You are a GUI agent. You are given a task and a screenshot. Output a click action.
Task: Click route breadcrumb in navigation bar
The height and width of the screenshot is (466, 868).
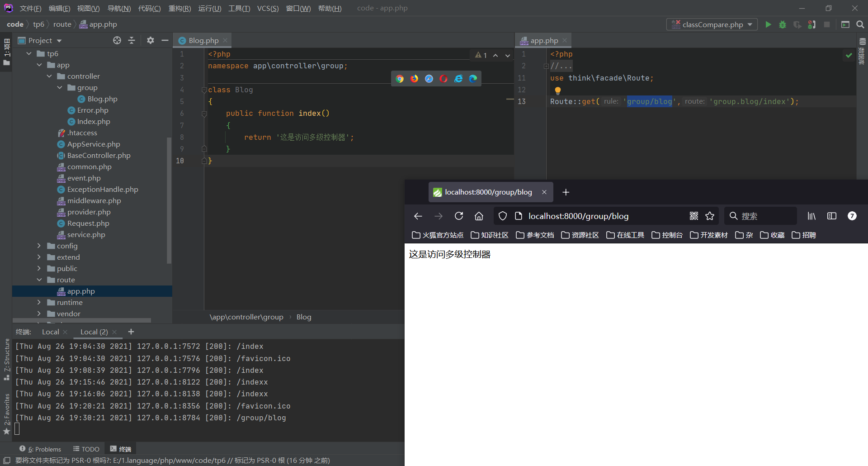pyautogui.click(x=62, y=24)
